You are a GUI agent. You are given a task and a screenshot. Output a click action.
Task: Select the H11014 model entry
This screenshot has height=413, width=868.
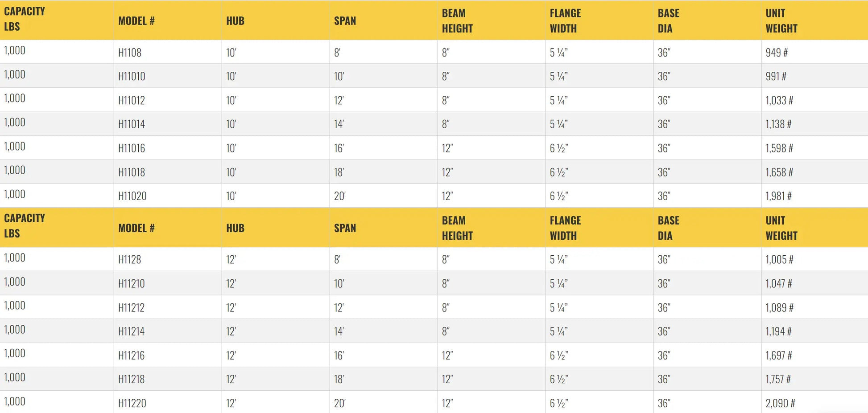coord(132,124)
